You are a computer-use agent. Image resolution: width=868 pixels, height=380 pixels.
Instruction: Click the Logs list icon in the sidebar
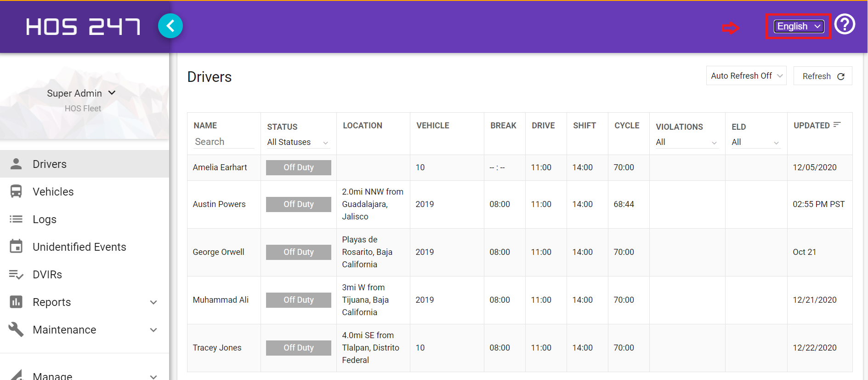pyautogui.click(x=16, y=219)
